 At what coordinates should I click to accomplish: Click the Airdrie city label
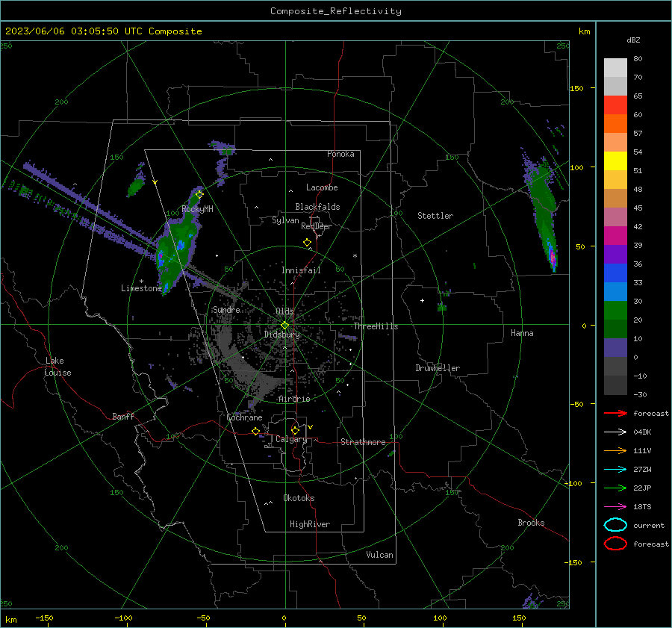tap(294, 399)
